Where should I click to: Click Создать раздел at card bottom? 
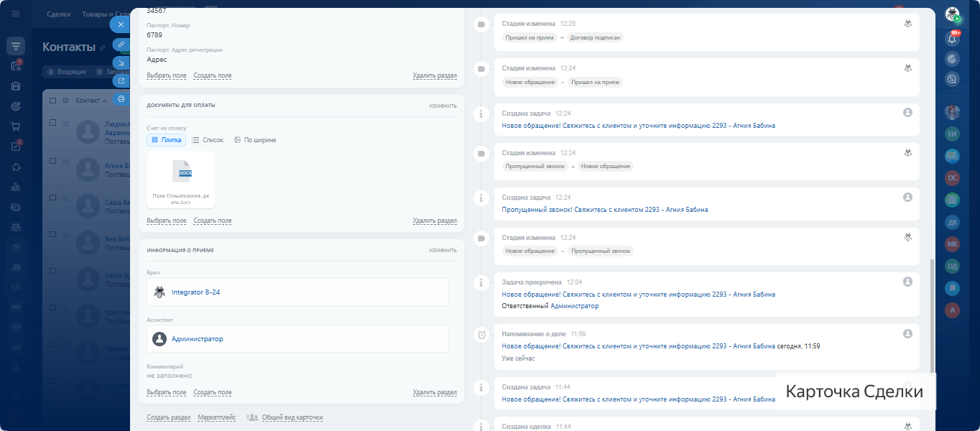coord(168,417)
